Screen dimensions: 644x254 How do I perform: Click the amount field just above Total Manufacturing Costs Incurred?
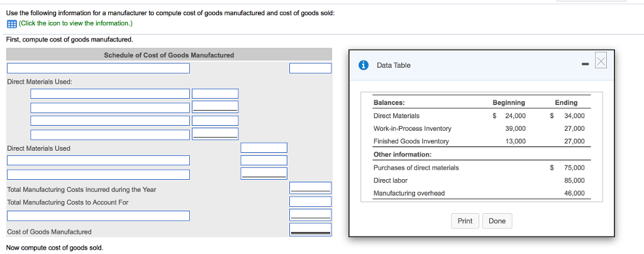tap(264, 174)
